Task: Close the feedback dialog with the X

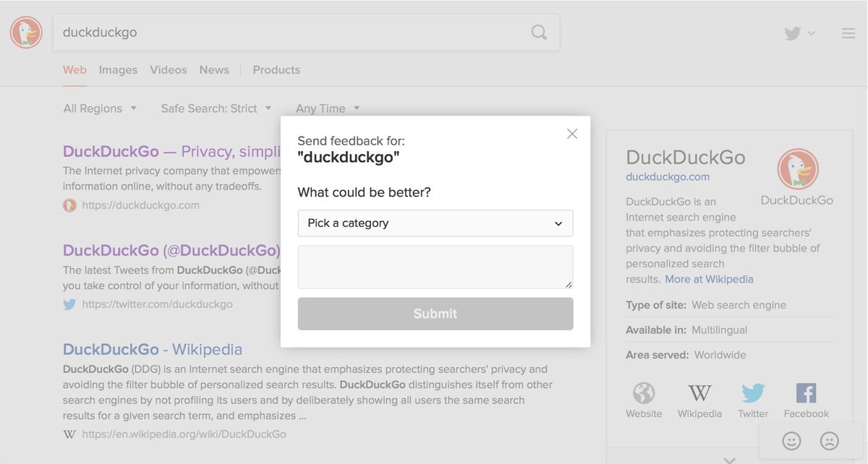Action: (572, 134)
